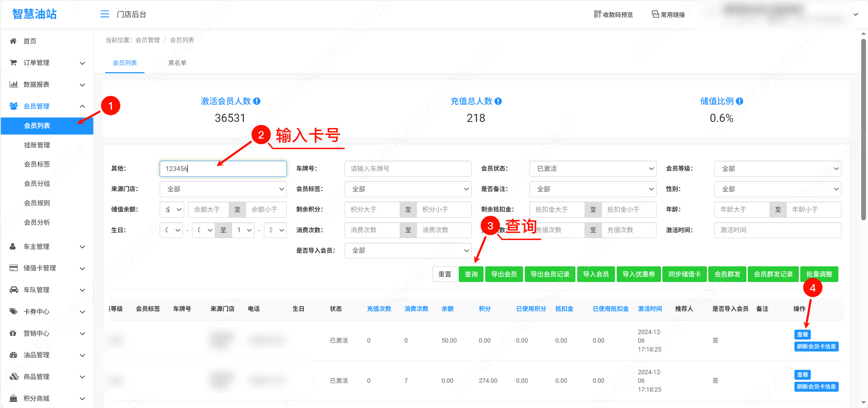The width and height of the screenshot is (868, 408).
Task: Open the payment QR code preview icon
Action: click(597, 14)
